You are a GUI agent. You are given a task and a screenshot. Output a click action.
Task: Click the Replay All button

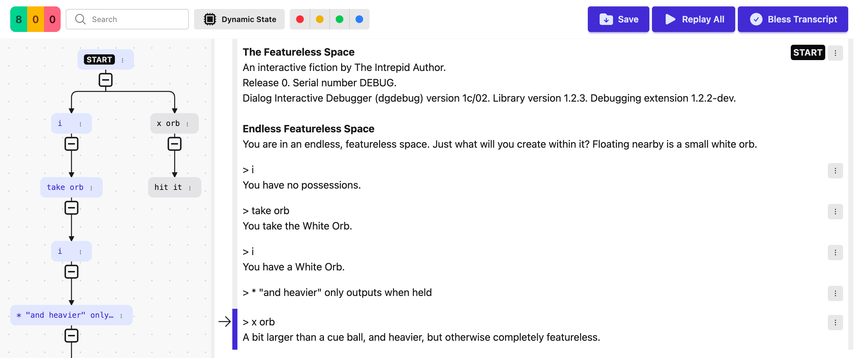click(x=693, y=19)
